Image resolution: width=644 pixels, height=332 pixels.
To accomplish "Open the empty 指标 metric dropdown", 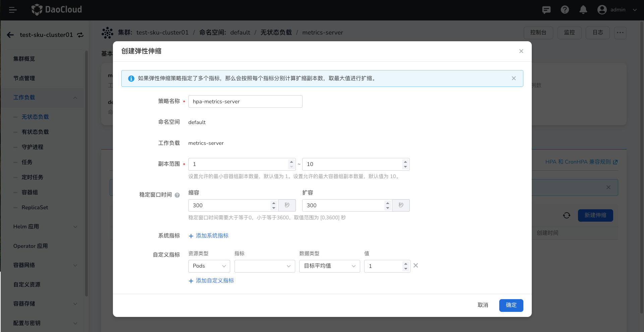I will click(x=264, y=266).
